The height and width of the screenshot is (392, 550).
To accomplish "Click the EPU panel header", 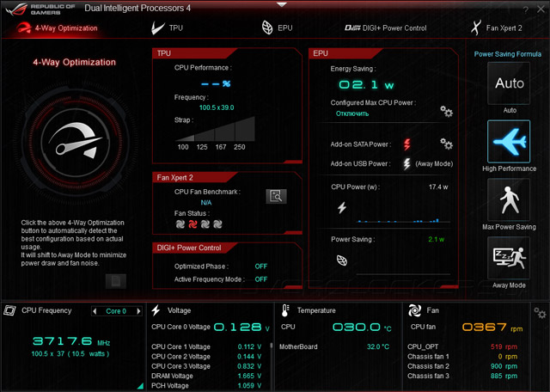I will (345, 53).
